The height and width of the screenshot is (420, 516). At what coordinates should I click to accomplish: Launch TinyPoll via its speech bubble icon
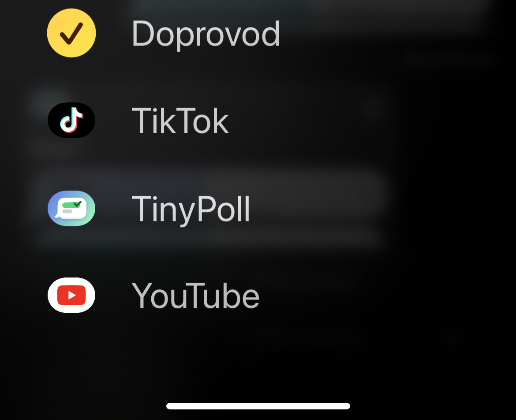point(71,208)
